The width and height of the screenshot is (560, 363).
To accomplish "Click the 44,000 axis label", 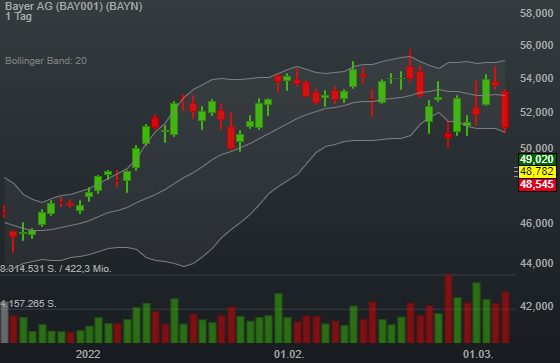I will click(537, 263).
